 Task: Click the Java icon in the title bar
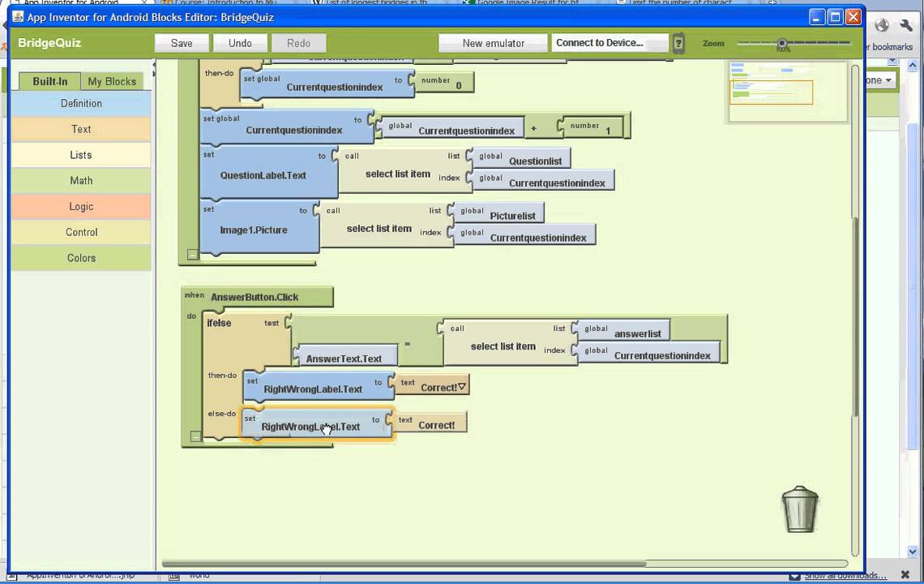(x=19, y=16)
